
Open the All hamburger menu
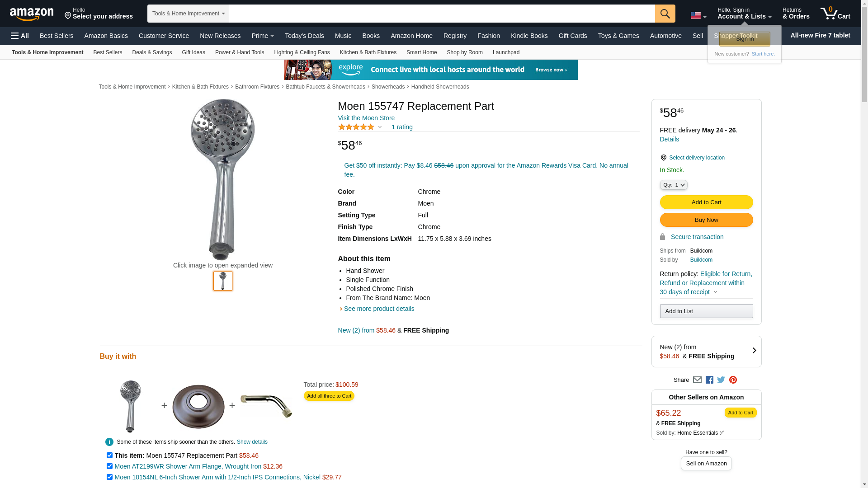pos(20,36)
